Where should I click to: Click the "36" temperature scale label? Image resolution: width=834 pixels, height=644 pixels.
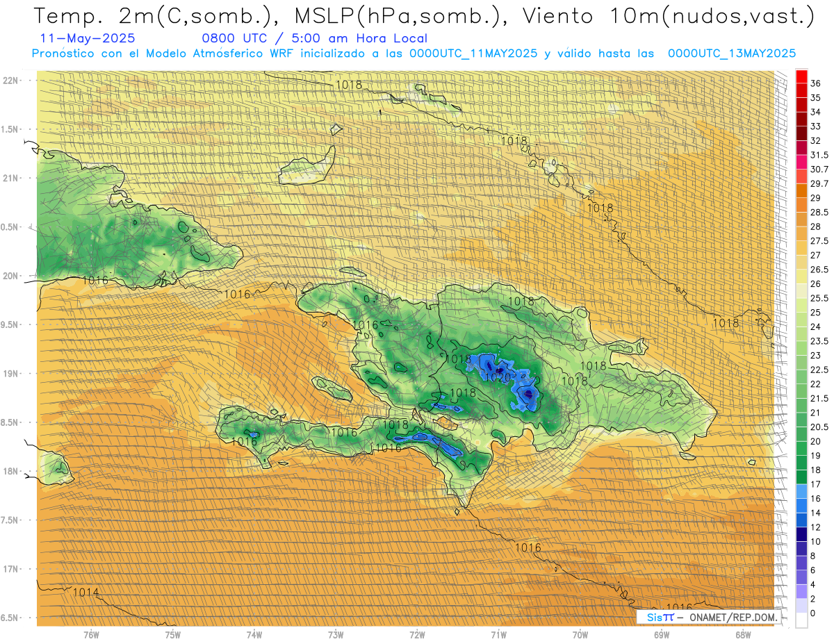(816, 83)
